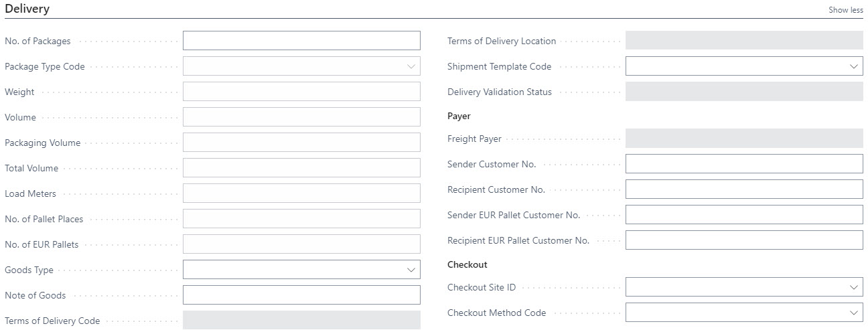Focus the Note of Goods input

coord(301,295)
